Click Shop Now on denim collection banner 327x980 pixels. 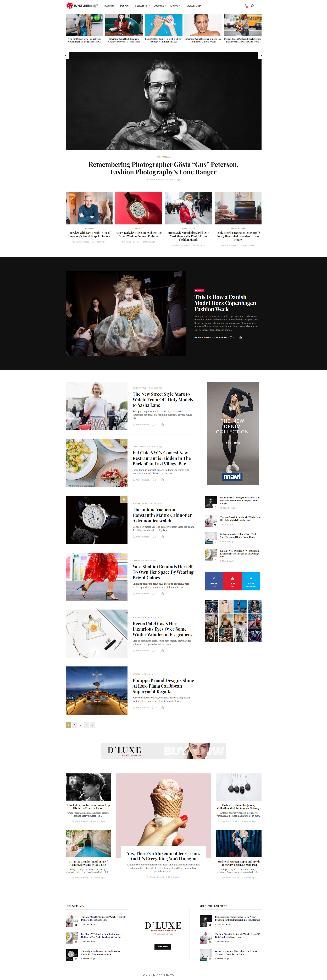pyautogui.click(x=233, y=443)
